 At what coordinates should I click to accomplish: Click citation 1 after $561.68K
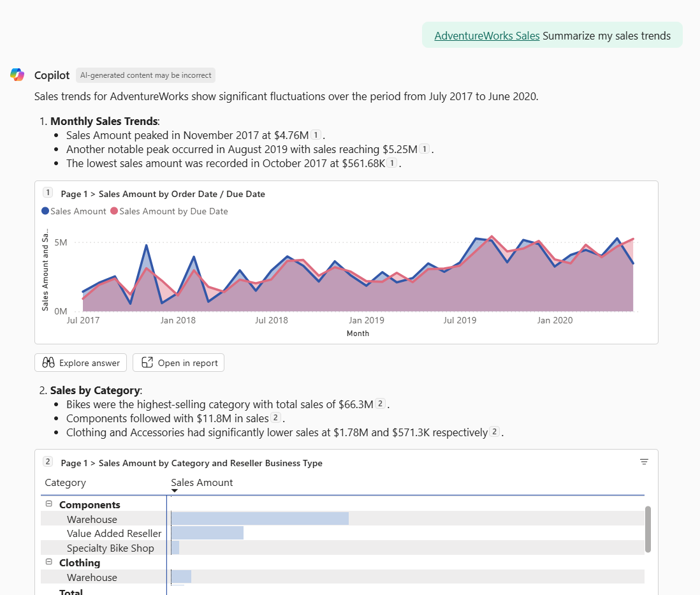tap(392, 163)
